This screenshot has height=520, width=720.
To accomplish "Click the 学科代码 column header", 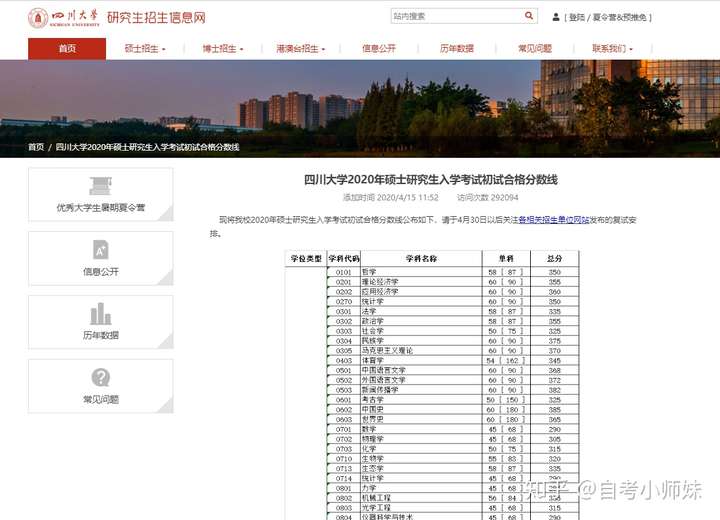I will [x=344, y=259].
